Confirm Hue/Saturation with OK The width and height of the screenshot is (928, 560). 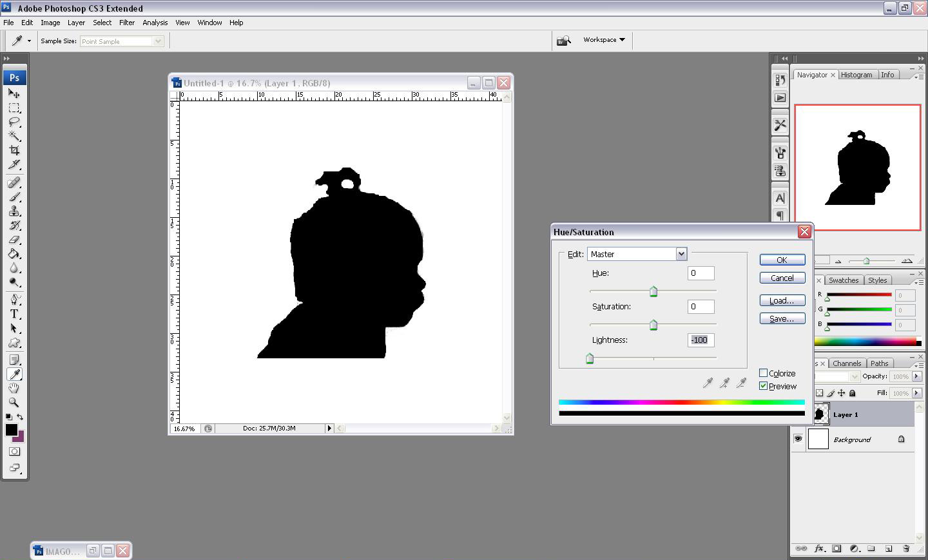point(782,260)
